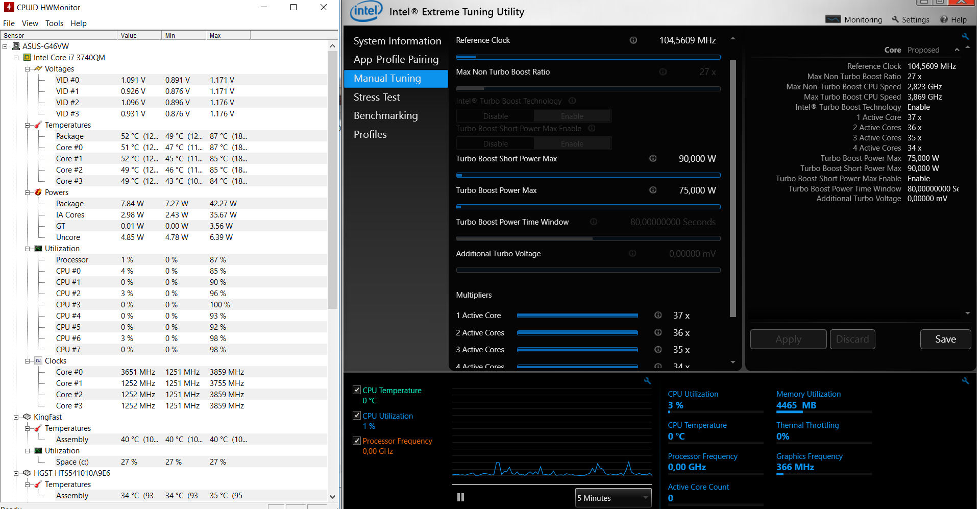The height and width of the screenshot is (509, 980).
Task: Click the Apply button
Action: tap(788, 339)
